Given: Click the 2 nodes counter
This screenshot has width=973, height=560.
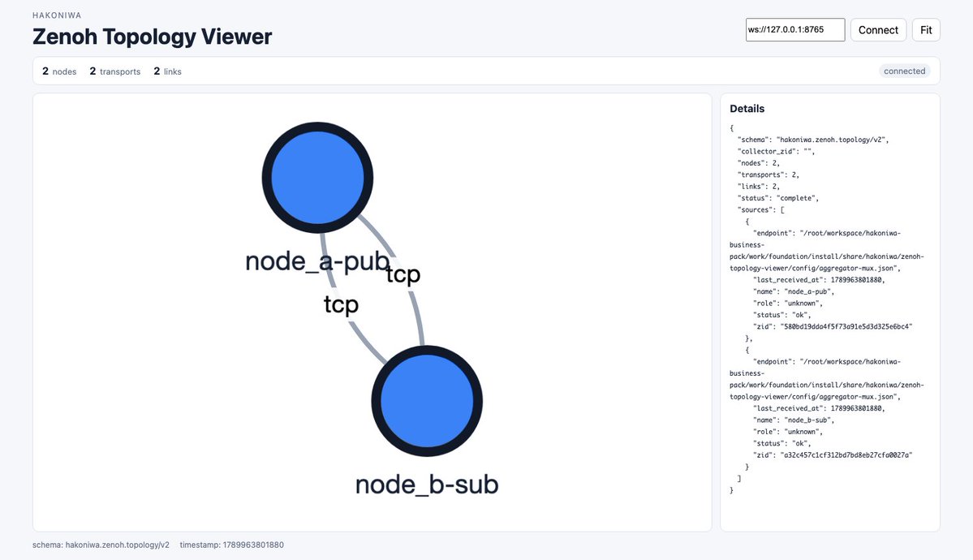Looking at the screenshot, I should (x=59, y=71).
